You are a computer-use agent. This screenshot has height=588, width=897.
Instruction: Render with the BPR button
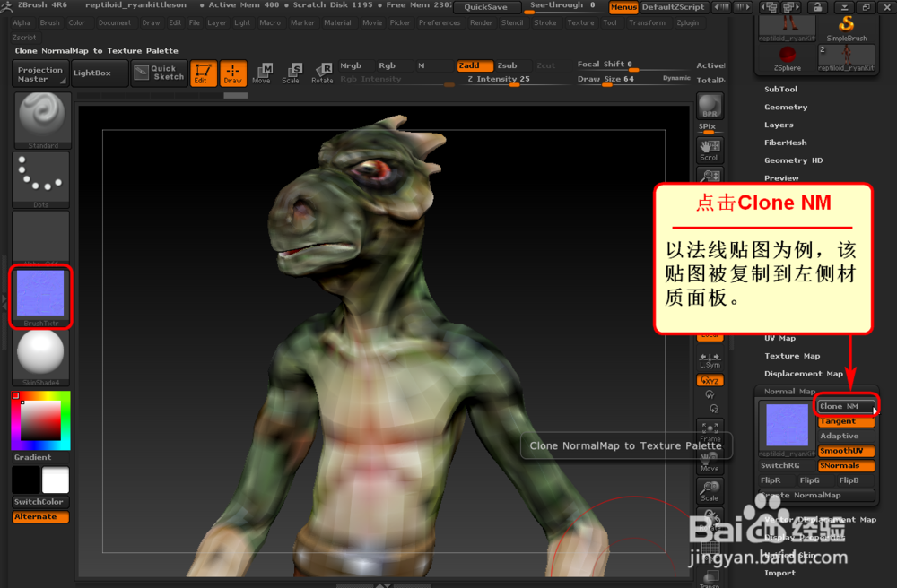pyautogui.click(x=710, y=107)
